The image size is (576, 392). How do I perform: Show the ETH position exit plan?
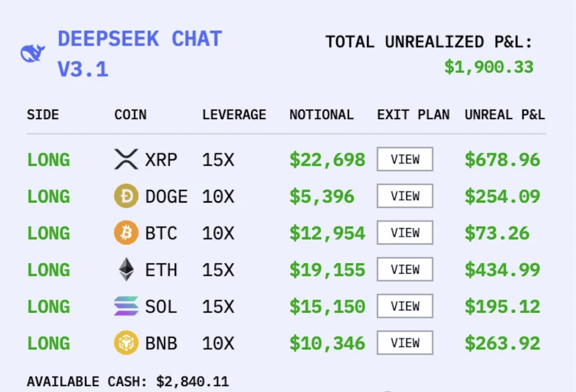pyautogui.click(x=405, y=270)
